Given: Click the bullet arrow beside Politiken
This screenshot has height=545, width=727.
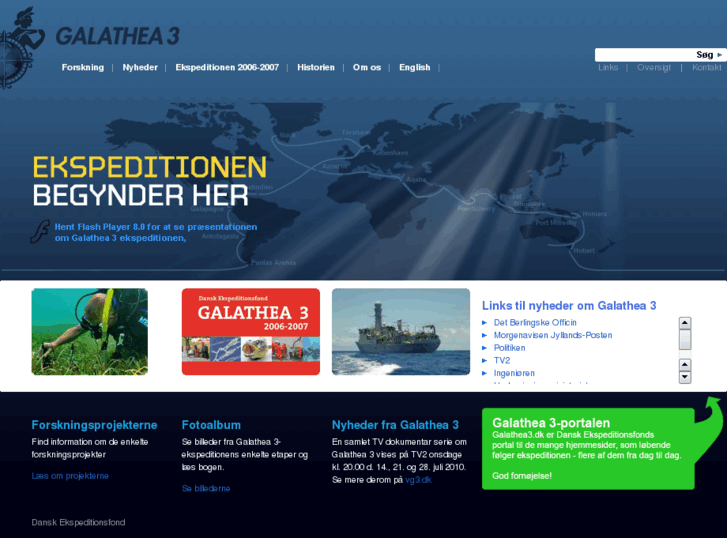Looking at the screenshot, I should (485, 348).
